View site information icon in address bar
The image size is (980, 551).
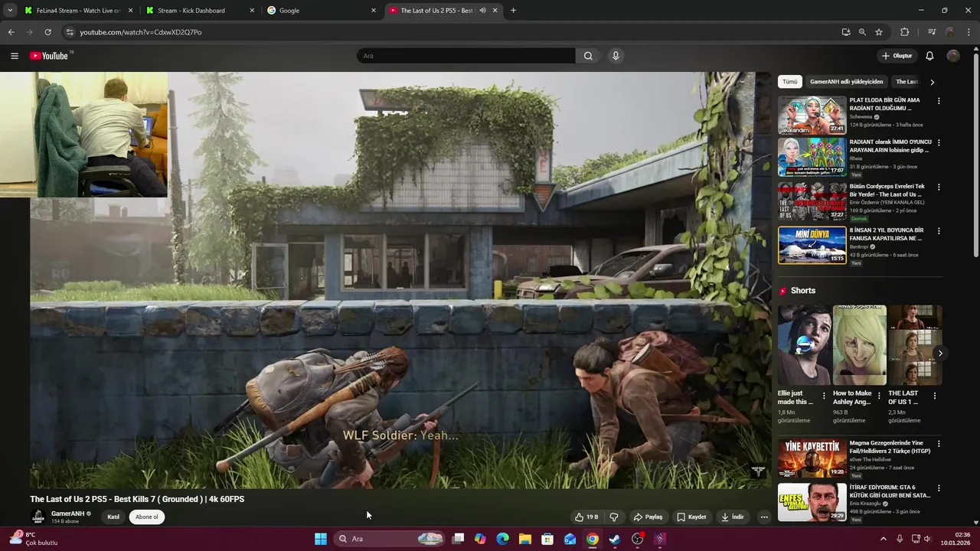click(70, 32)
